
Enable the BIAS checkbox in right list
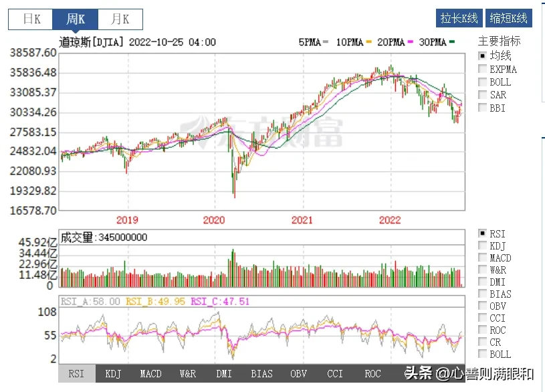[x=482, y=294]
